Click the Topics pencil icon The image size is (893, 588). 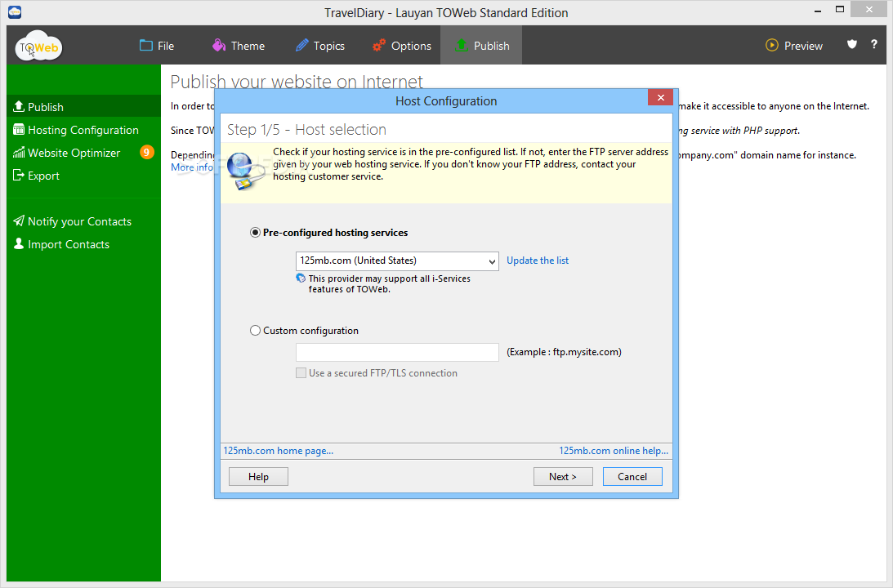coord(301,45)
